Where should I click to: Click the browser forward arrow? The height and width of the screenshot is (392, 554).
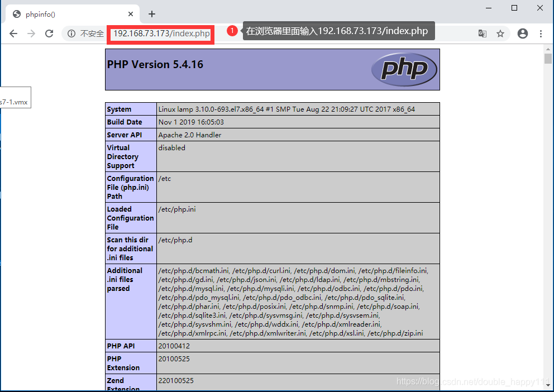click(x=31, y=34)
